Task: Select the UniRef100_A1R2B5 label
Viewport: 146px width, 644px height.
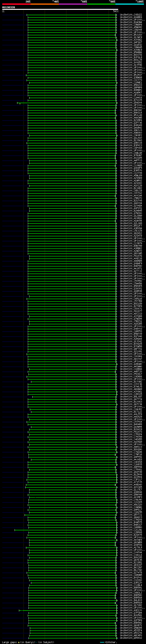Action: (x=131, y=324)
